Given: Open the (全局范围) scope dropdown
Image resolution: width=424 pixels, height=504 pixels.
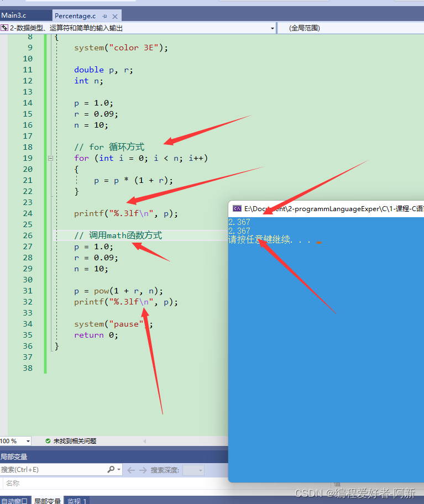Looking at the screenshot, I should tap(350, 28).
